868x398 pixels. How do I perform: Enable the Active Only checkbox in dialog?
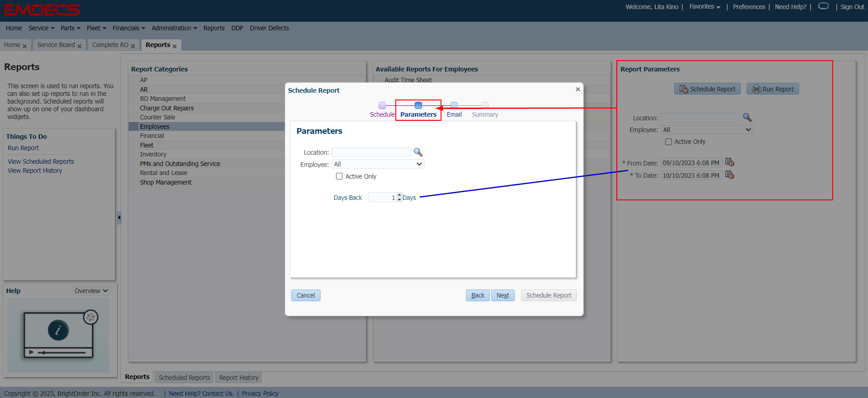click(x=339, y=176)
